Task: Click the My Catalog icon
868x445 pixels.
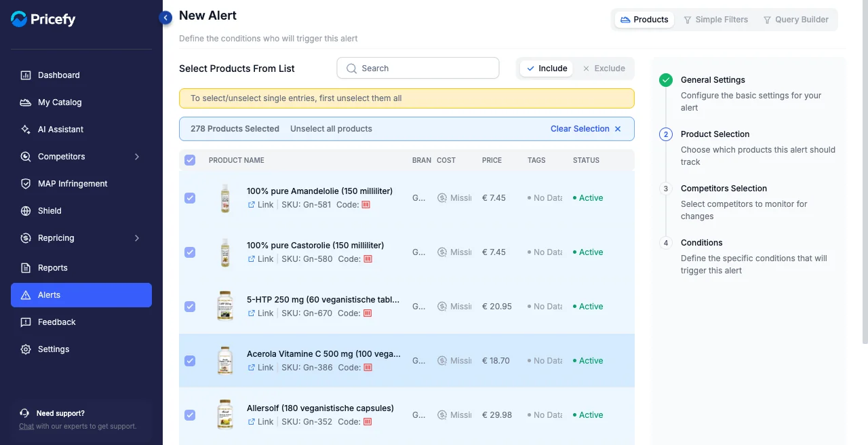Action: [26, 102]
